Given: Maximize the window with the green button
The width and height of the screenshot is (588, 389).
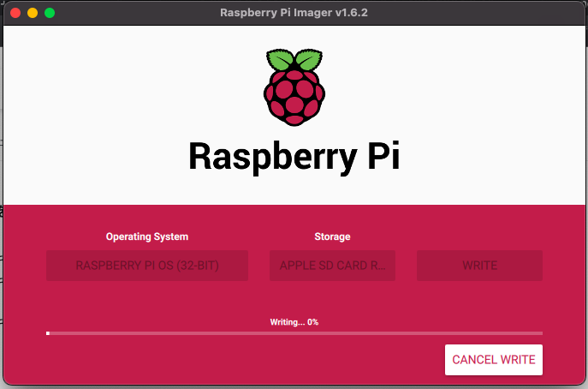Looking at the screenshot, I should [x=50, y=13].
